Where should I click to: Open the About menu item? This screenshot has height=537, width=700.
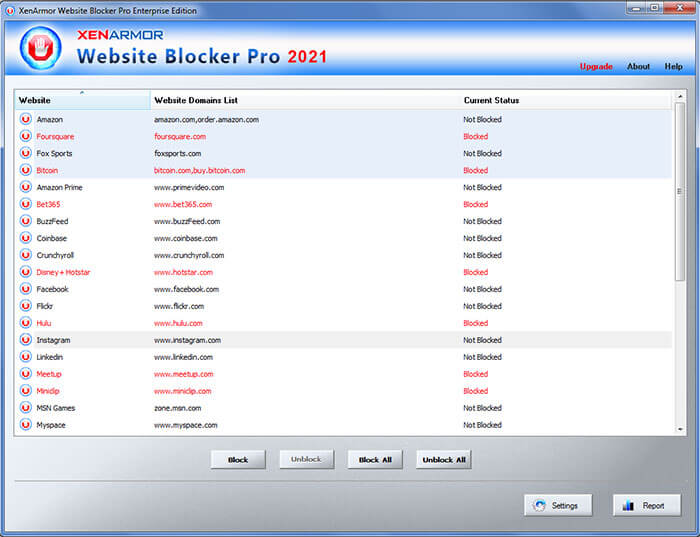pyautogui.click(x=638, y=67)
